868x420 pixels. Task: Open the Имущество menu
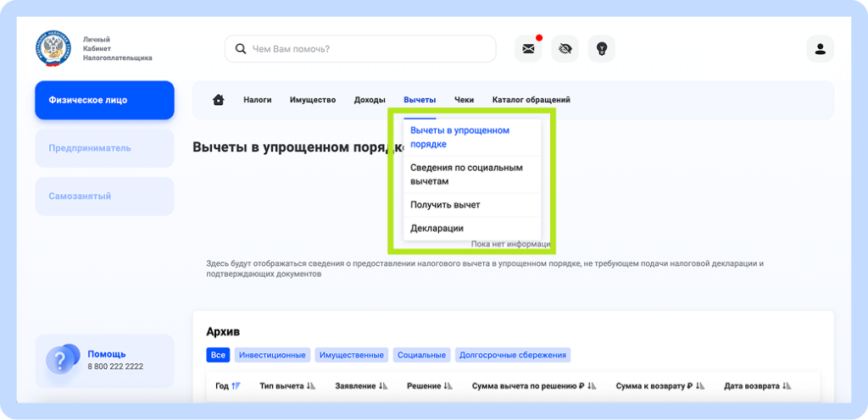click(313, 100)
